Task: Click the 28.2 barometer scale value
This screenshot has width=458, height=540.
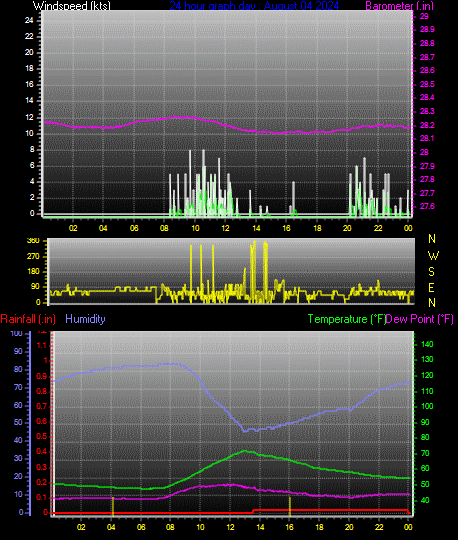Action: [427, 125]
